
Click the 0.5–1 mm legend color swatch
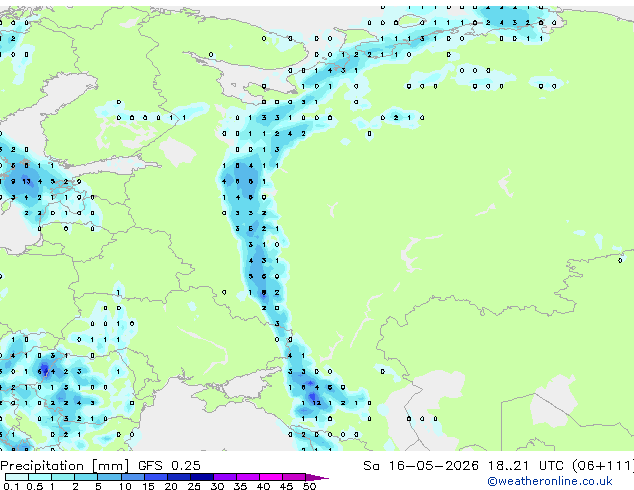pos(40,477)
